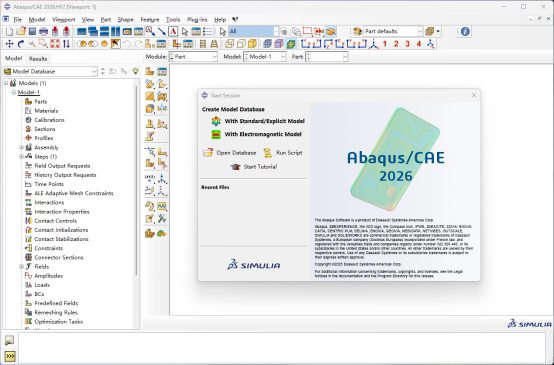Click the light bulb model tree icon
The width and height of the screenshot is (554, 365).
tap(135, 71)
